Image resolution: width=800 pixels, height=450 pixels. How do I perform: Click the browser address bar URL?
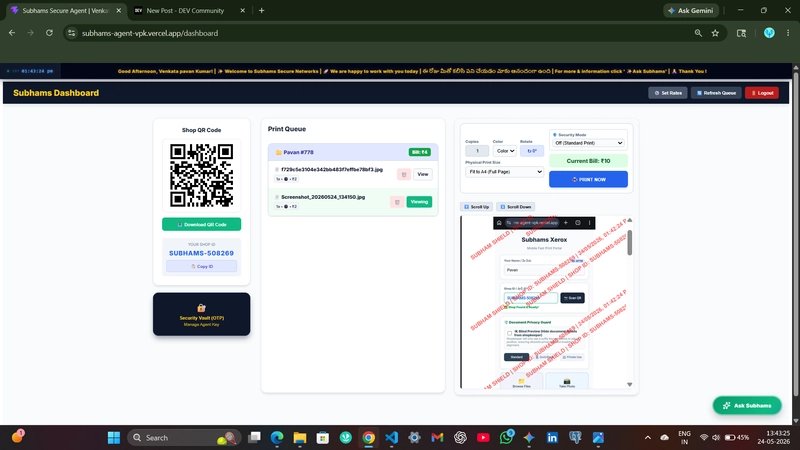tap(150, 33)
